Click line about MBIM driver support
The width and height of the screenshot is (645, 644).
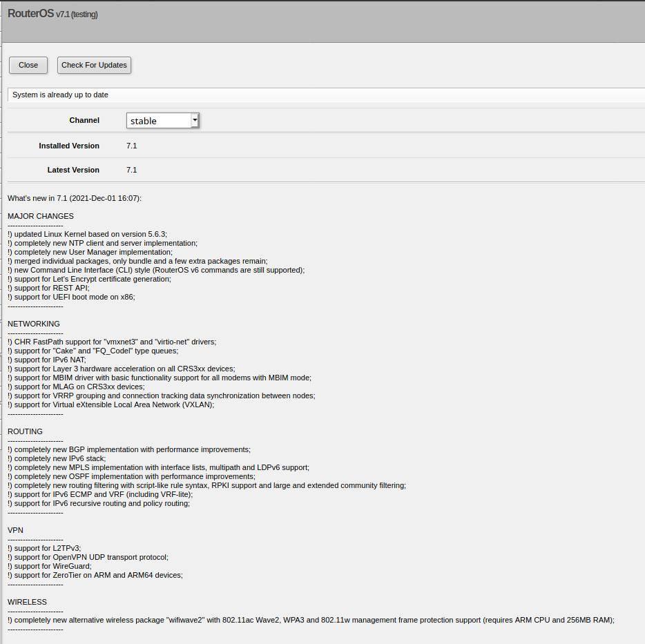tap(160, 378)
